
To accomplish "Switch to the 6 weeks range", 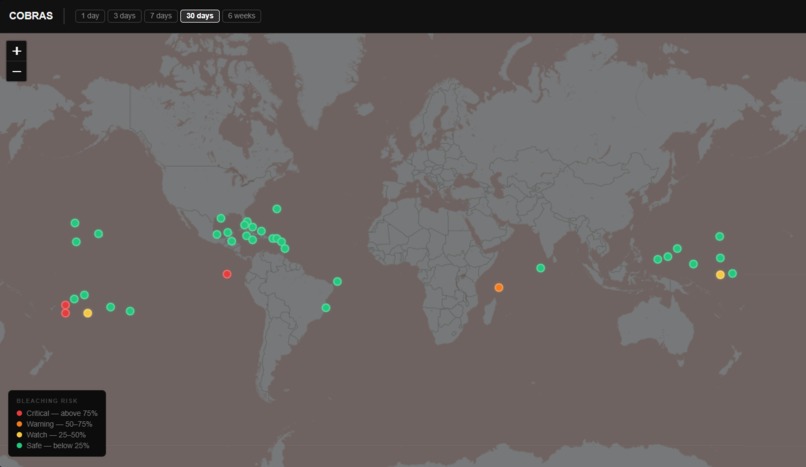I will point(242,16).
